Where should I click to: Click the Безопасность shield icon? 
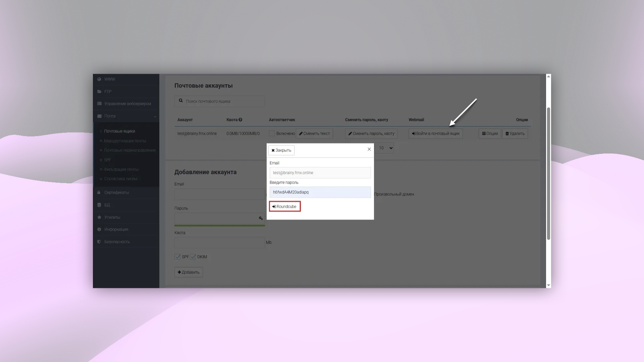(x=99, y=241)
